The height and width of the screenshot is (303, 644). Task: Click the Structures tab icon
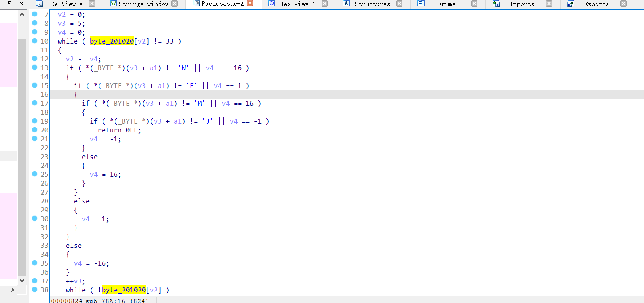(x=346, y=4)
